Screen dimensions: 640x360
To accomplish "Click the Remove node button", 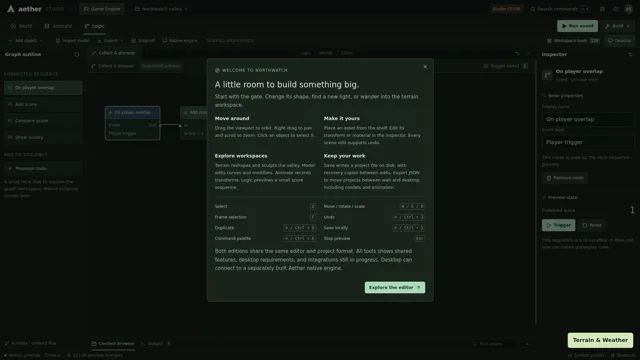I will coord(565,178).
